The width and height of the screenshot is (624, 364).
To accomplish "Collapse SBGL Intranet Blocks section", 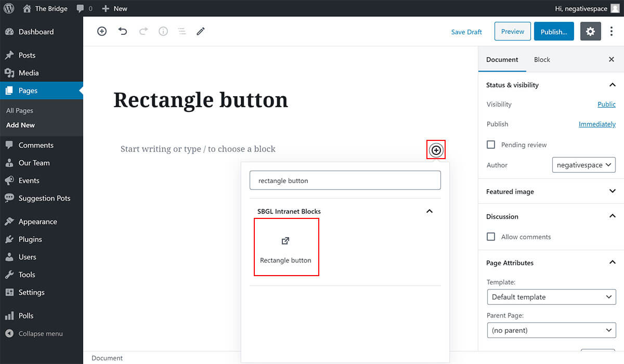I will 430,211.
